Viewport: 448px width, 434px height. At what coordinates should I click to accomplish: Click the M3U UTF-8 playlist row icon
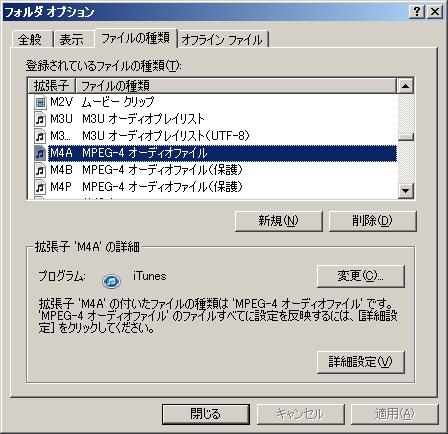[40, 136]
